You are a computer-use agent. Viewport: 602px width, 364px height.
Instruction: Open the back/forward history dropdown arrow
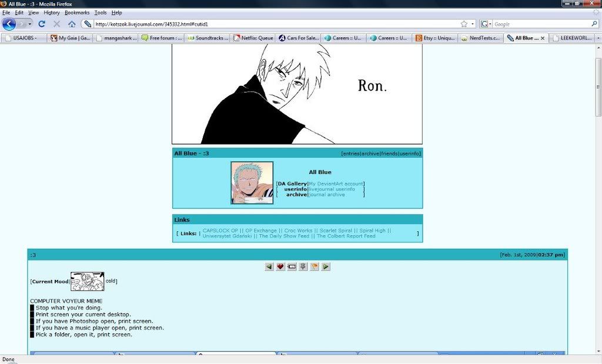(30, 24)
